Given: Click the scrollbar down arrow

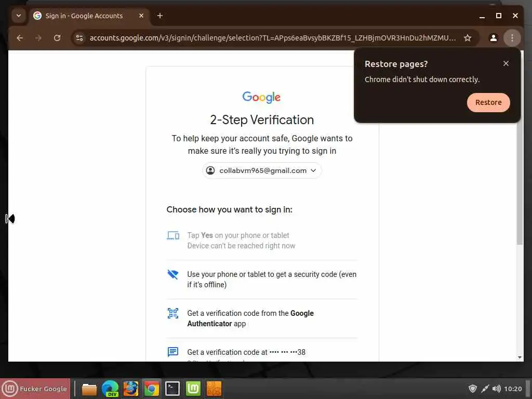Looking at the screenshot, I should coord(520,357).
